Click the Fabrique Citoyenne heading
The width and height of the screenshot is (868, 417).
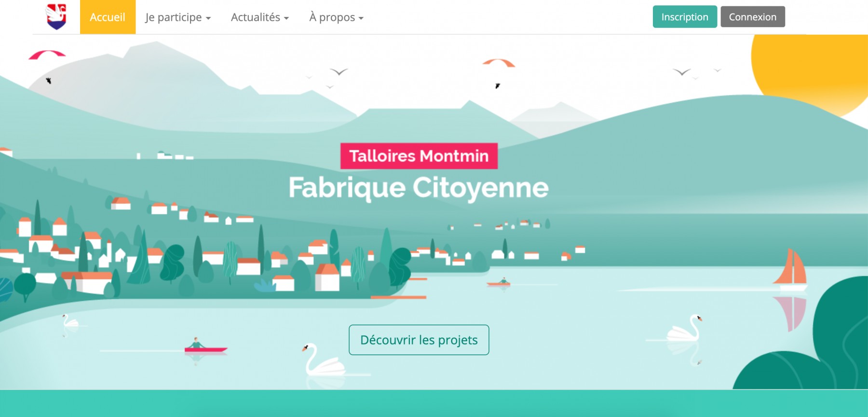coord(419,188)
